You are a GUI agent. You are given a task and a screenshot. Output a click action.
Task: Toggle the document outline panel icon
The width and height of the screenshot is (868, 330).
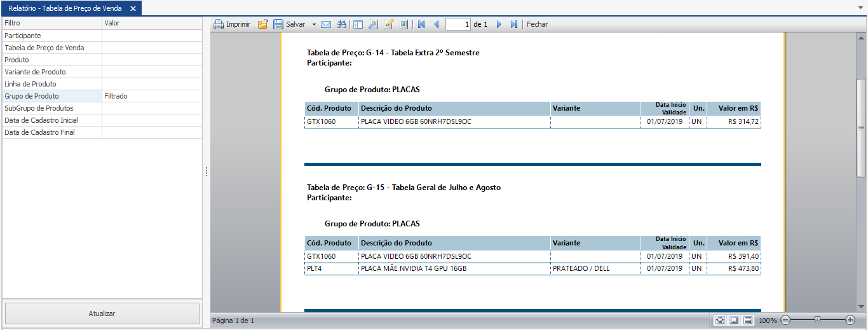[x=358, y=24]
